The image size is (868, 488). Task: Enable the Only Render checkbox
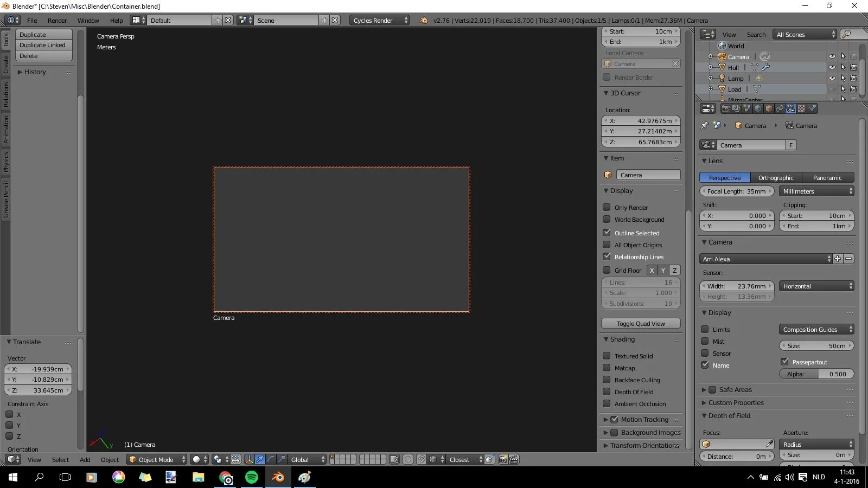(x=607, y=207)
